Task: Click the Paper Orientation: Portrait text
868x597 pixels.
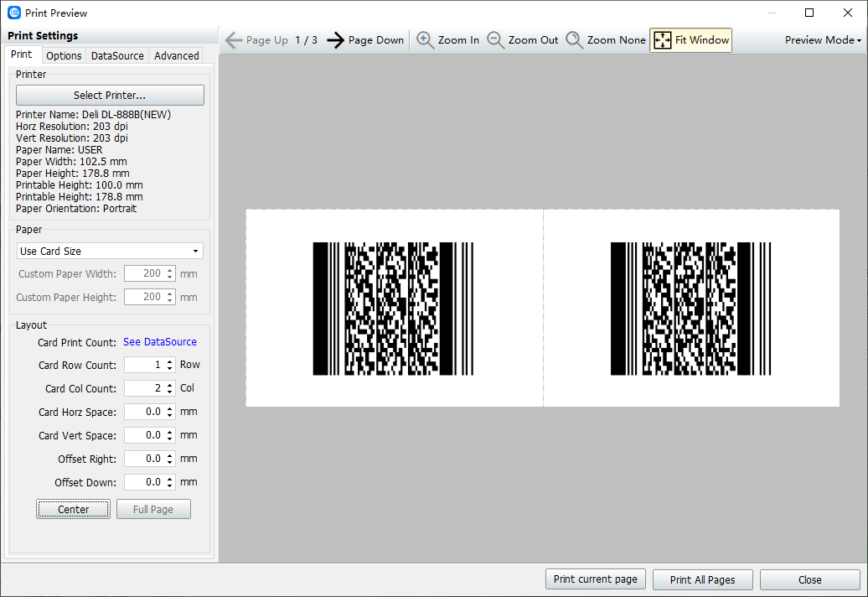Action: click(x=76, y=209)
